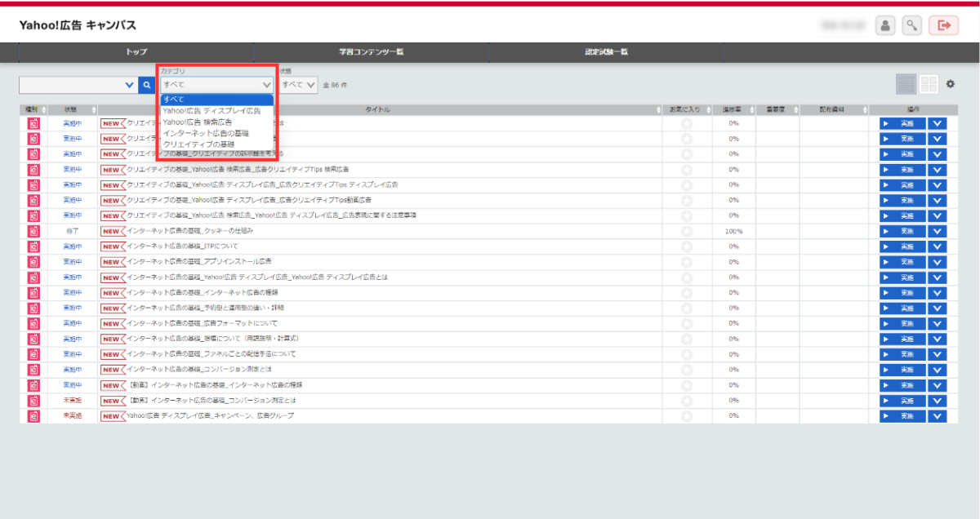
Task: Select すべて option in category list
Action: click(217, 100)
